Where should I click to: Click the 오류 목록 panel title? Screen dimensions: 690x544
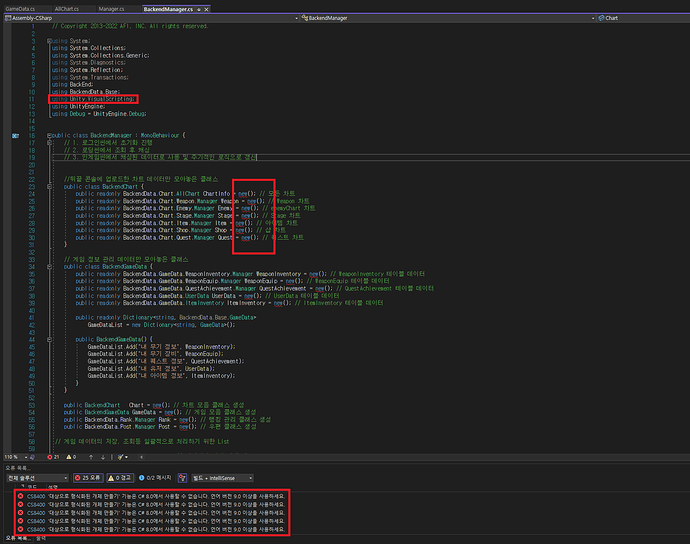[18, 468]
